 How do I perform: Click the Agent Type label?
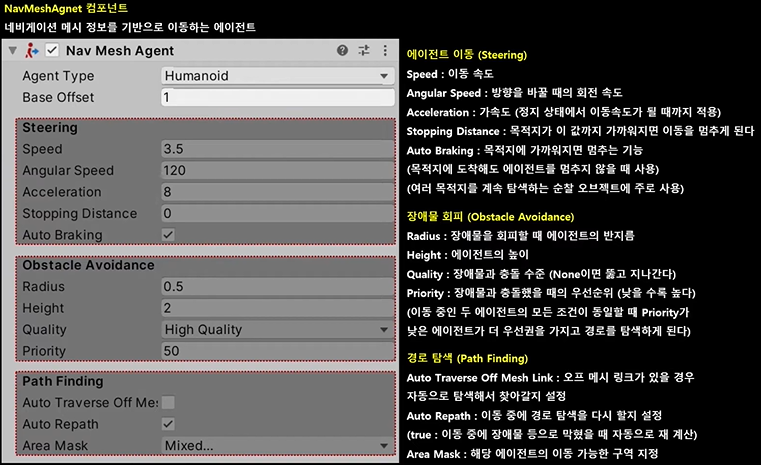[x=58, y=76]
